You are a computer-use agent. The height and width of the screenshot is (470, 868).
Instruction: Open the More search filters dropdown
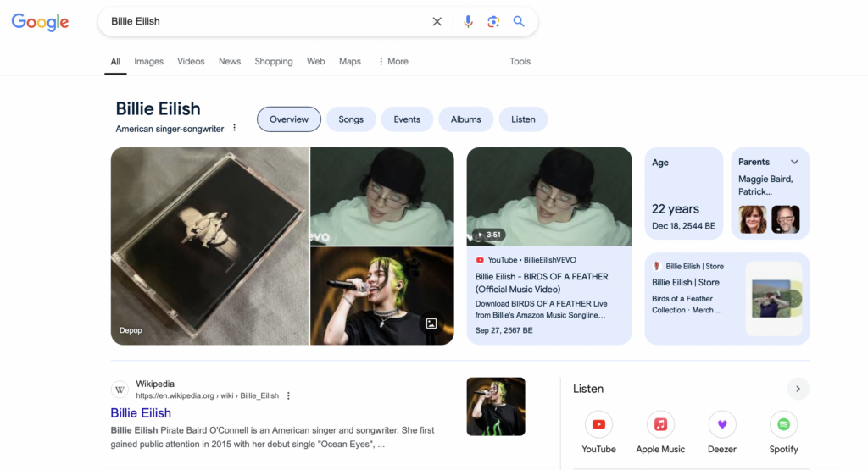[x=393, y=61]
